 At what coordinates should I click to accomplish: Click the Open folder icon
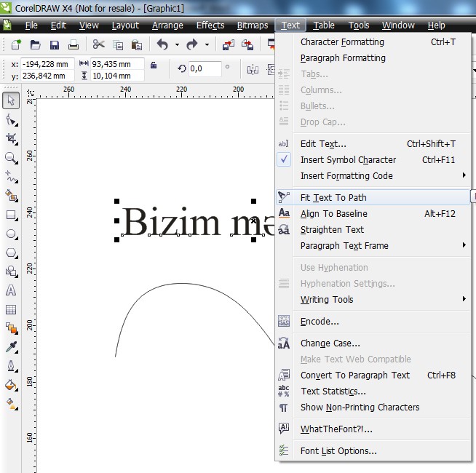coord(36,44)
